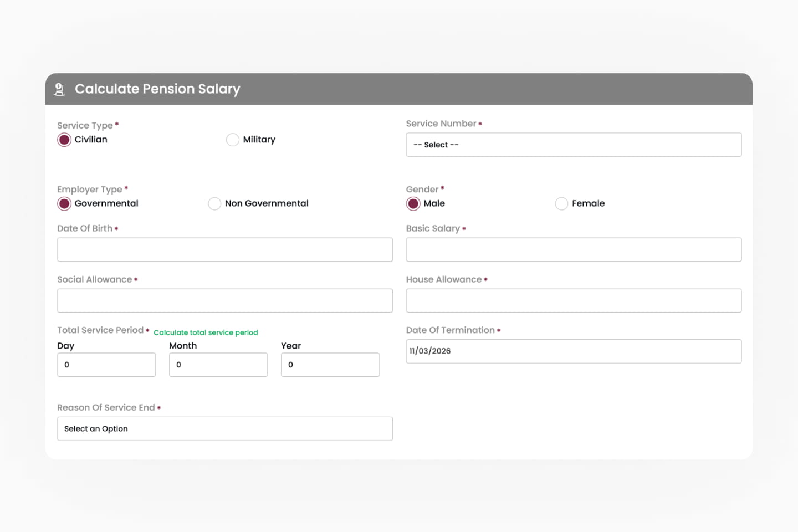Click the pension calculator header icon

coord(59,89)
